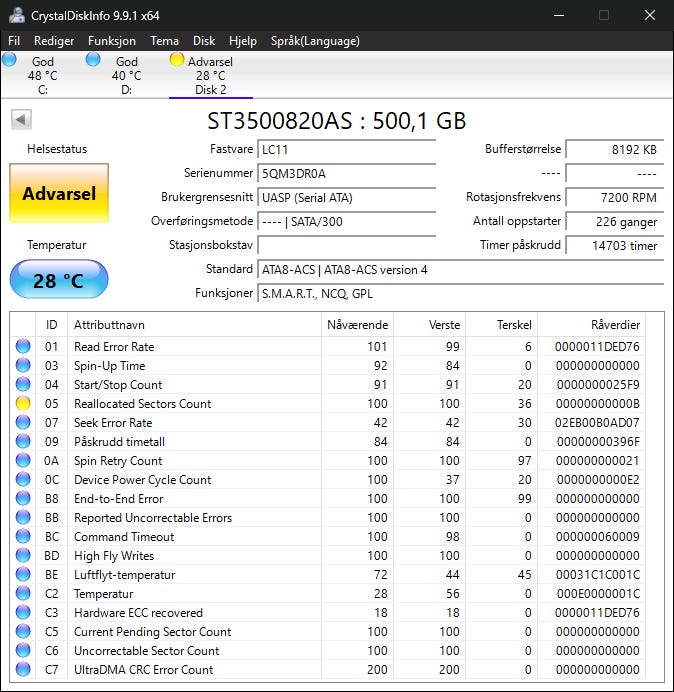Click the yellow Disk 2 warning orb
This screenshot has width=674, height=692.
(177, 60)
